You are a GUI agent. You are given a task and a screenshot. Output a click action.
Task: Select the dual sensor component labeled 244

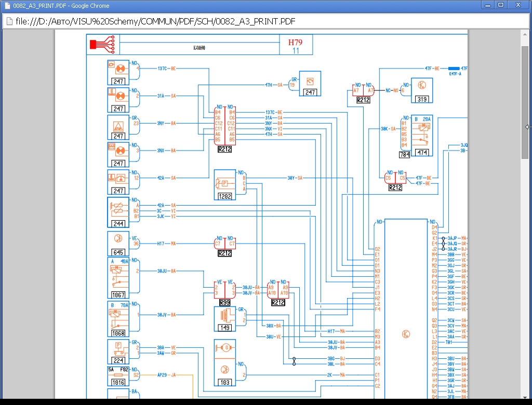(x=118, y=212)
